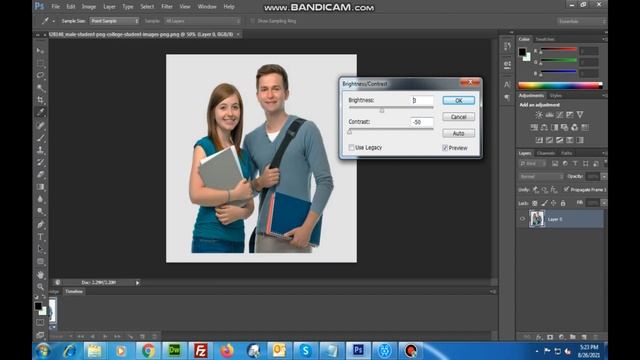The height and width of the screenshot is (360, 640).
Task: Select the Brush tool
Action: click(40, 138)
